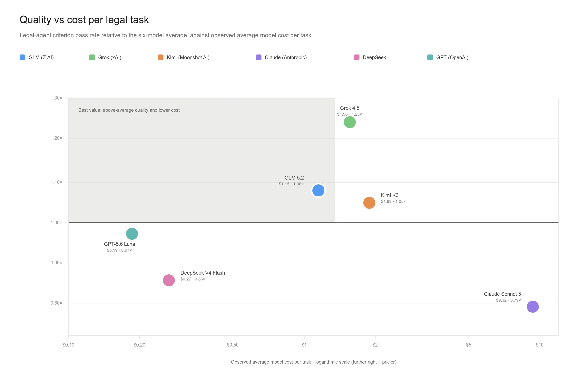Toggle the Kimi (Moonshot AI) legend label
Image resolution: width=588 pixels, height=392 pixels.
tap(188, 57)
